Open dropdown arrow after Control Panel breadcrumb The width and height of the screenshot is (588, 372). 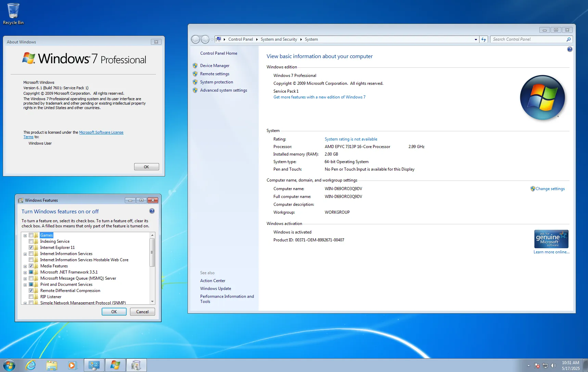point(257,39)
